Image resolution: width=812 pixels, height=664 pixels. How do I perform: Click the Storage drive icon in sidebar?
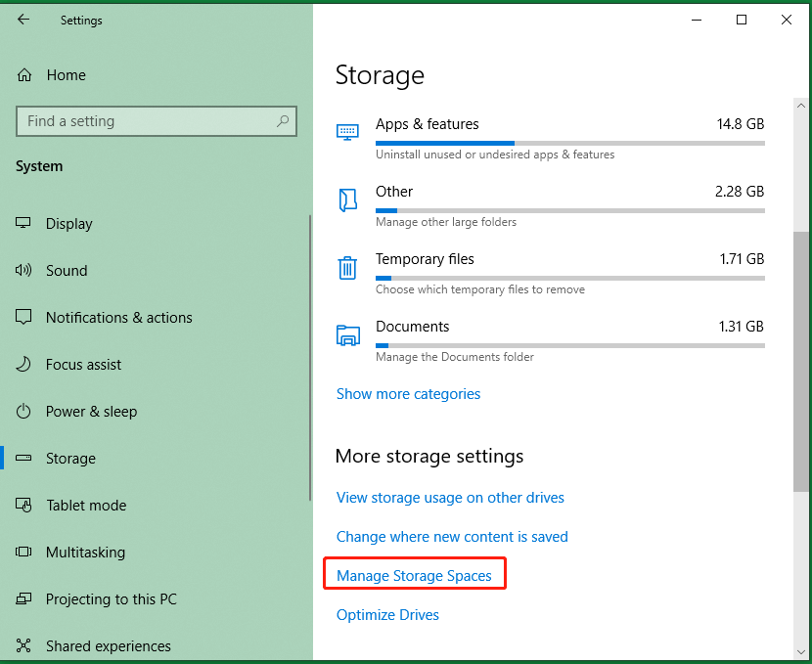coord(23,458)
